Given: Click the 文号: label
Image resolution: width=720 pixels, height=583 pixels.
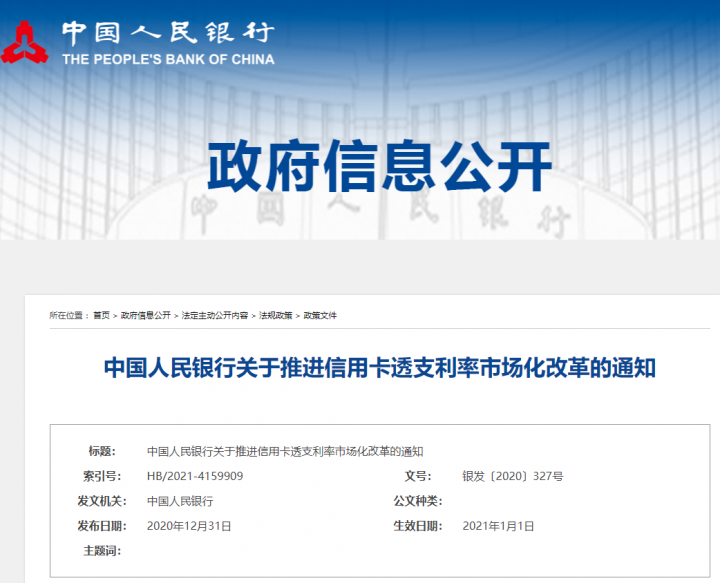Looking at the screenshot, I should click(418, 476).
